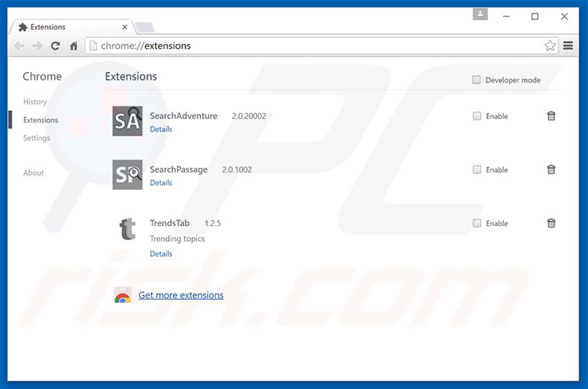Click the SearchPassage SP extension icon
Viewport: 588px width, 389px height.
pyautogui.click(x=127, y=175)
